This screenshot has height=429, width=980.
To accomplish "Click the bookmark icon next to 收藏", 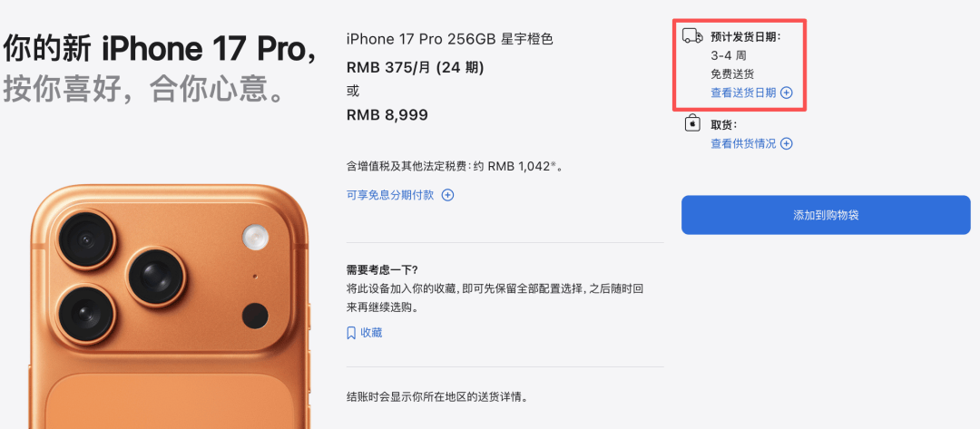I will [x=351, y=333].
